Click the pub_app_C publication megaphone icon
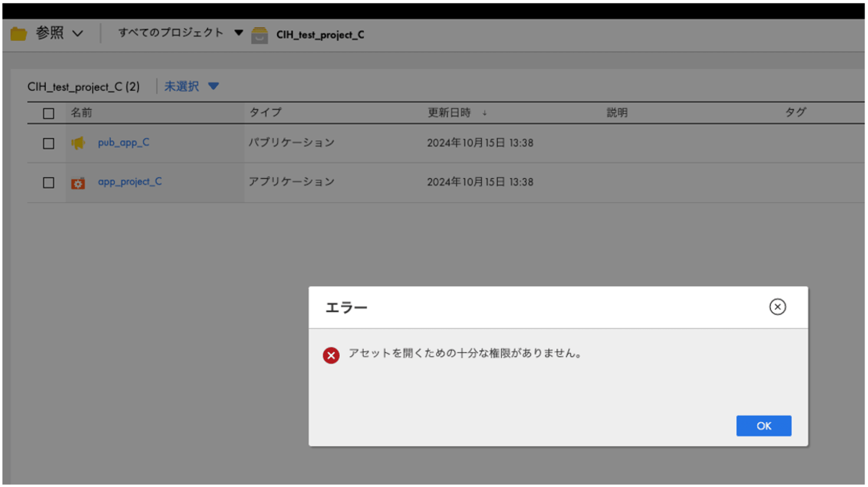This screenshot has width=868, height=487. click(x=78, y=143)
